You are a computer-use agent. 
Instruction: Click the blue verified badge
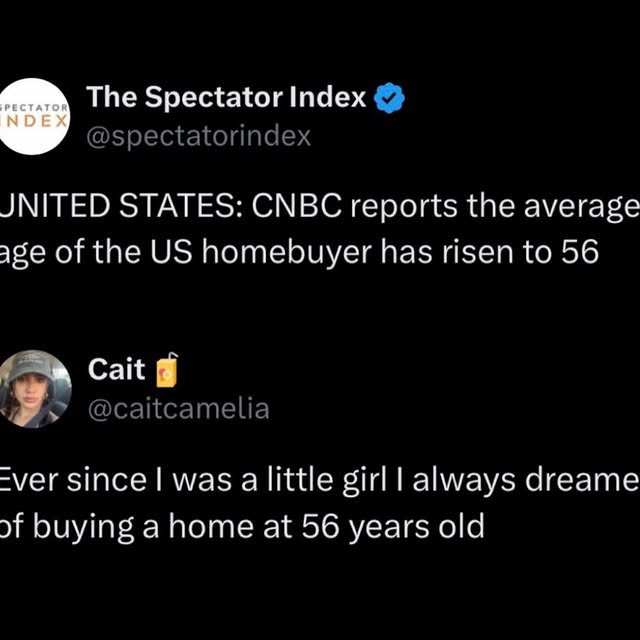coord(388,98)
